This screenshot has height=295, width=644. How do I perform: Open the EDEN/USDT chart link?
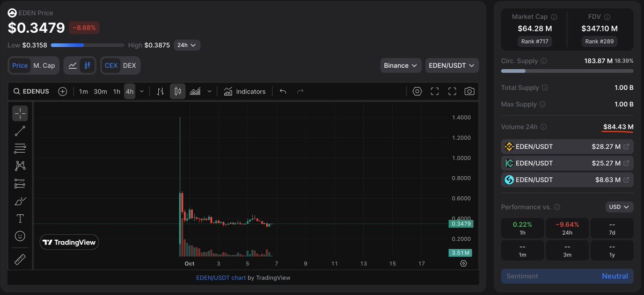coord(221,278)
